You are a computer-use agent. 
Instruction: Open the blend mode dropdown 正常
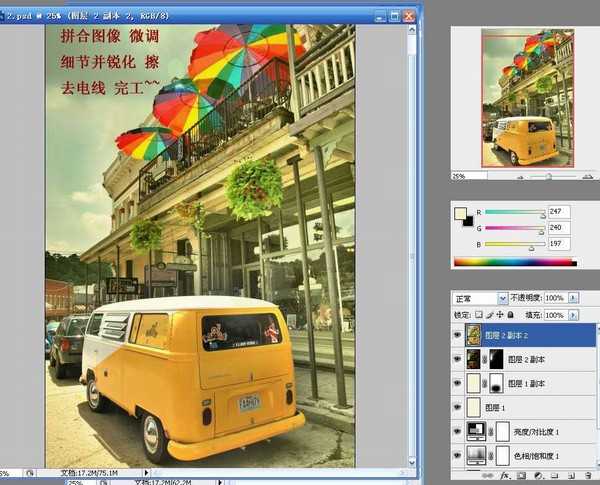480,298
